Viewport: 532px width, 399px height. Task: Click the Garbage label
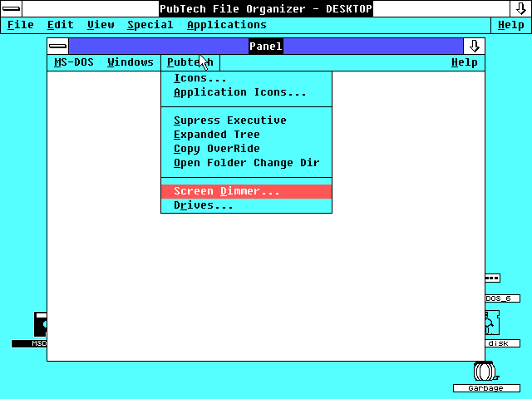[486, 388]
